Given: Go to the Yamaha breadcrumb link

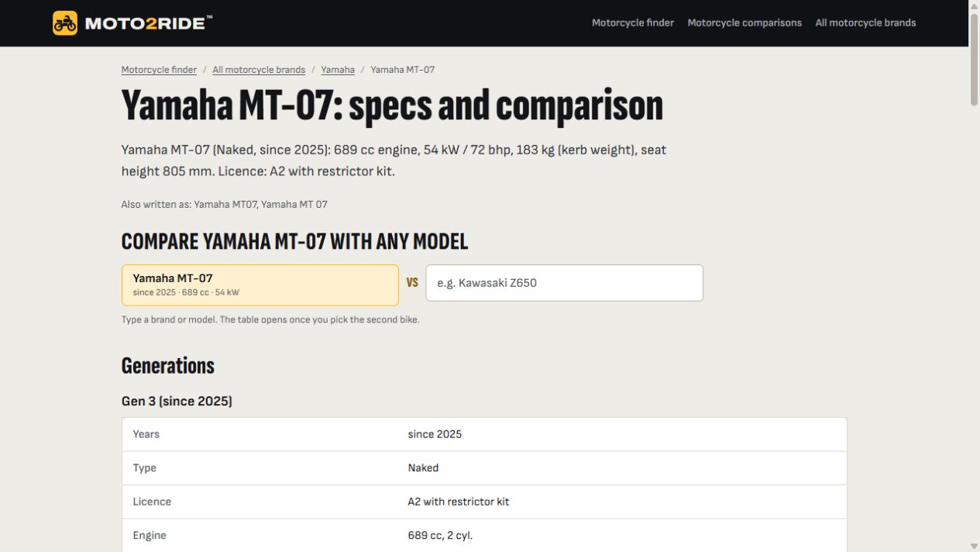Looking at the screenshot, I should point(338,70).
